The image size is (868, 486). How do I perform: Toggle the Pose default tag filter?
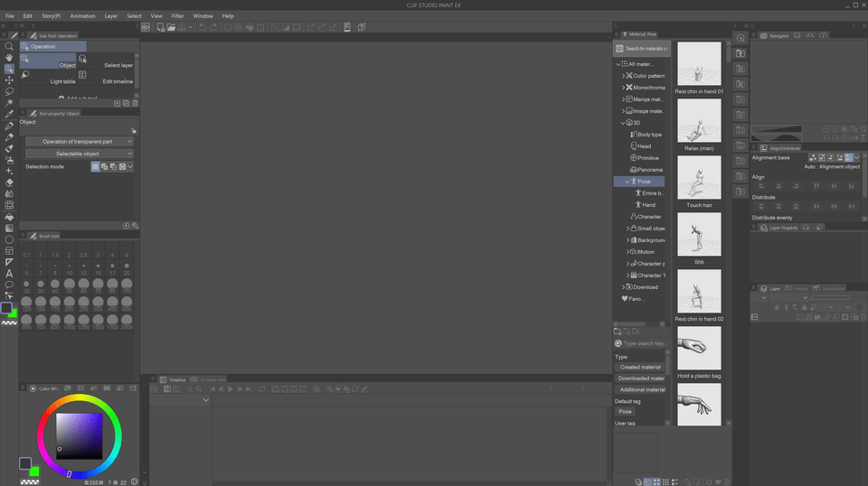tap(625, 411)
